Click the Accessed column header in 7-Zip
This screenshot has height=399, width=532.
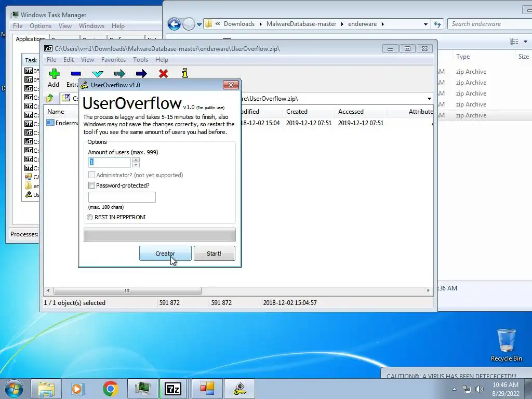click(x=361, y=112)
